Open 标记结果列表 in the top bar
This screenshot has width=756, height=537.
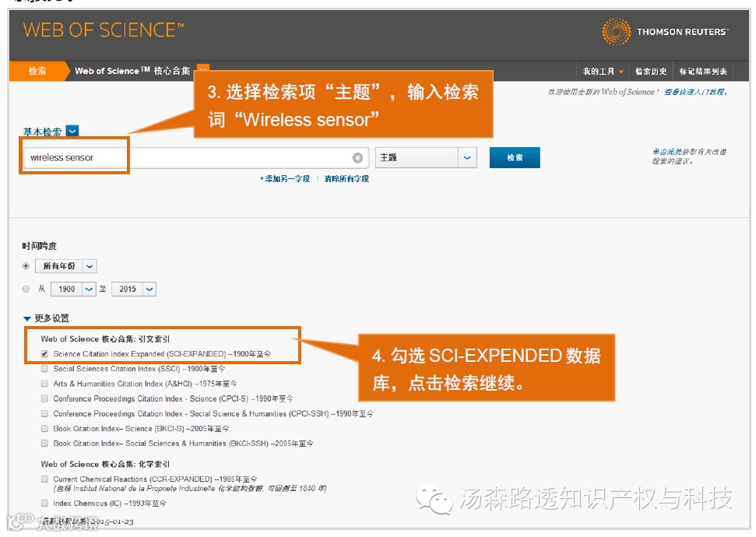pos(703,72)
